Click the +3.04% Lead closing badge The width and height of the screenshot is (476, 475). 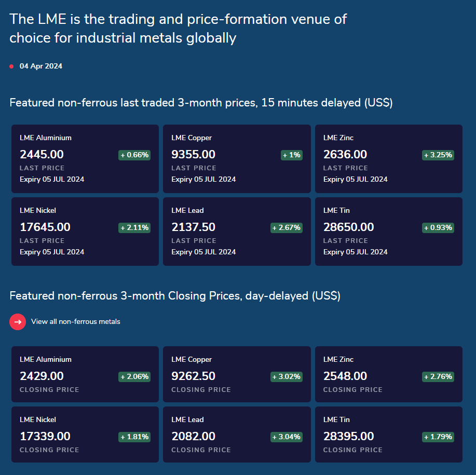click(x=286, y=437)
